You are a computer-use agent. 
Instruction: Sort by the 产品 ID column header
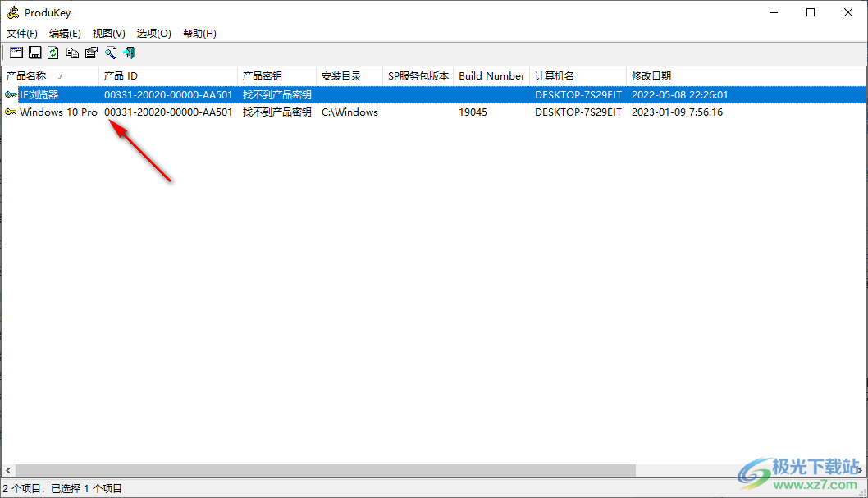(x=168, y=75)
